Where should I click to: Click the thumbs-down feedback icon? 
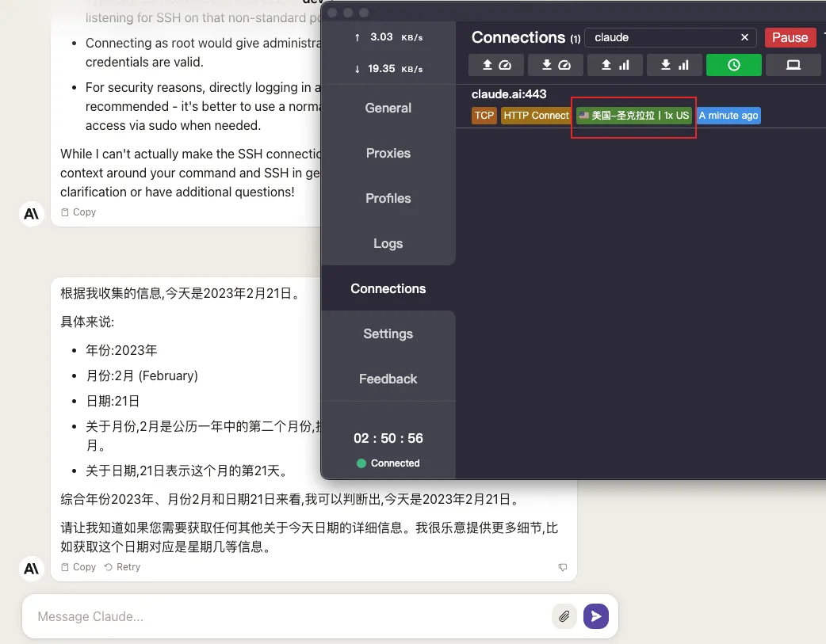563,567
